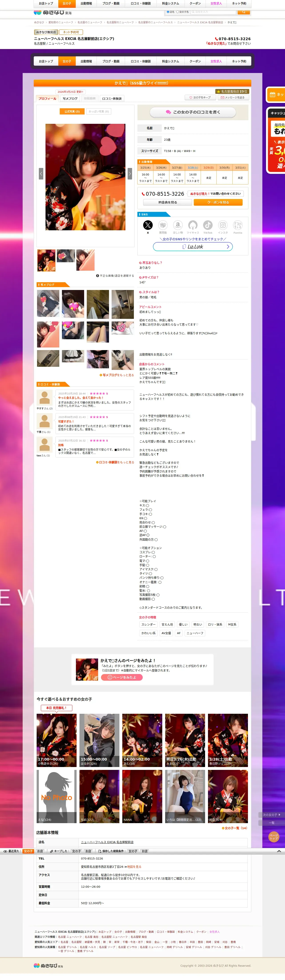
Task: Click footer link 名古屋 デリヘル
Action: click(x=67, y=947)
